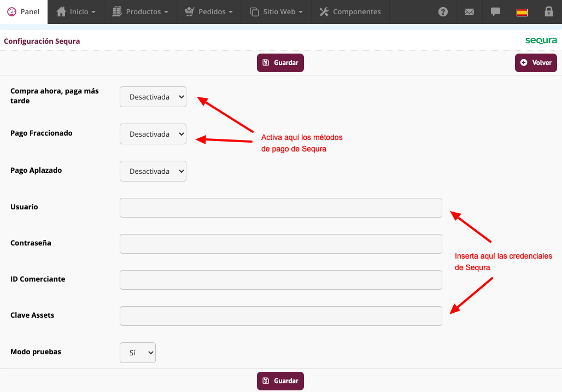This screenshot has height=392, width=562.
Task: Open the Pago Aplazado dropdown
Action: click(153, 171)
